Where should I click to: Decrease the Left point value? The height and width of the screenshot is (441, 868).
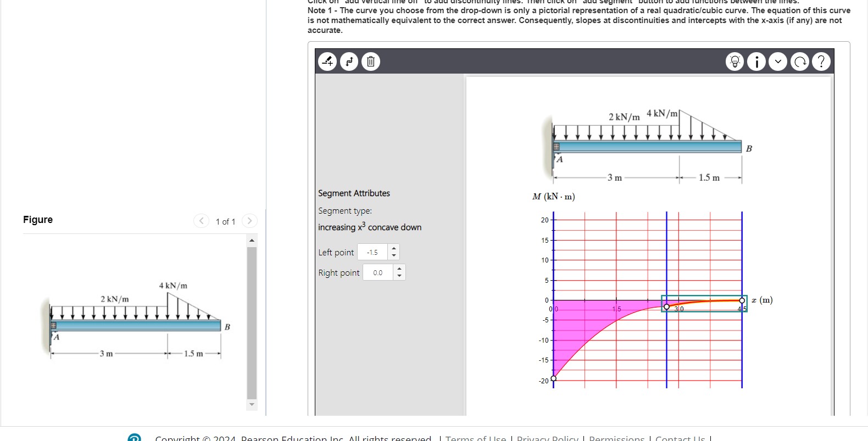393,256
